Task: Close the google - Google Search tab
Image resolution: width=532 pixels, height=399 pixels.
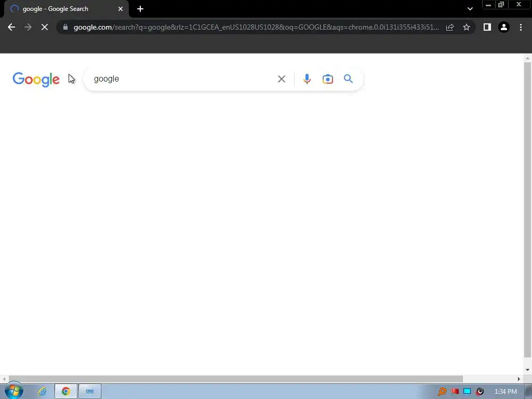Action: (121, 9)
